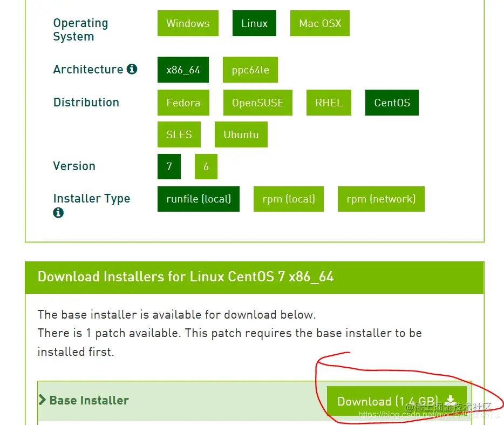The width and height of the screenshot is (504, 425).
Task: Pick the x86_64 architecture option
Action: tap(183, 70)
